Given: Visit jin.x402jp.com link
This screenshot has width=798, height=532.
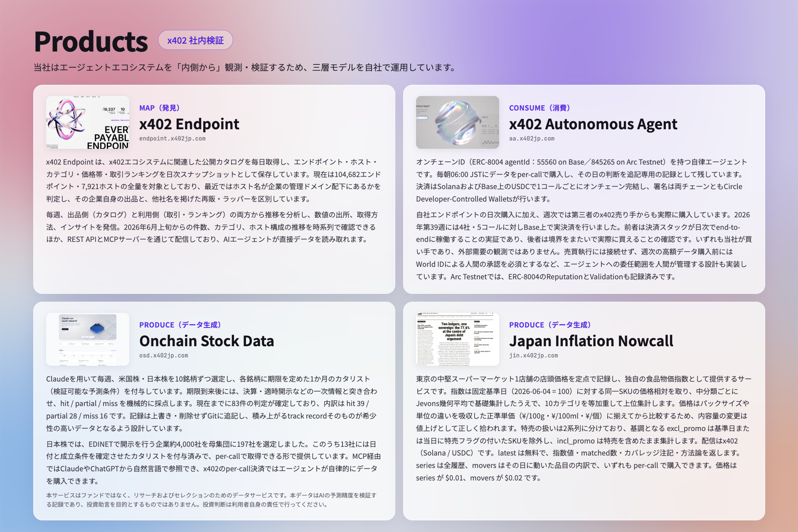Looking at the screenshot, I should (534, 355).
